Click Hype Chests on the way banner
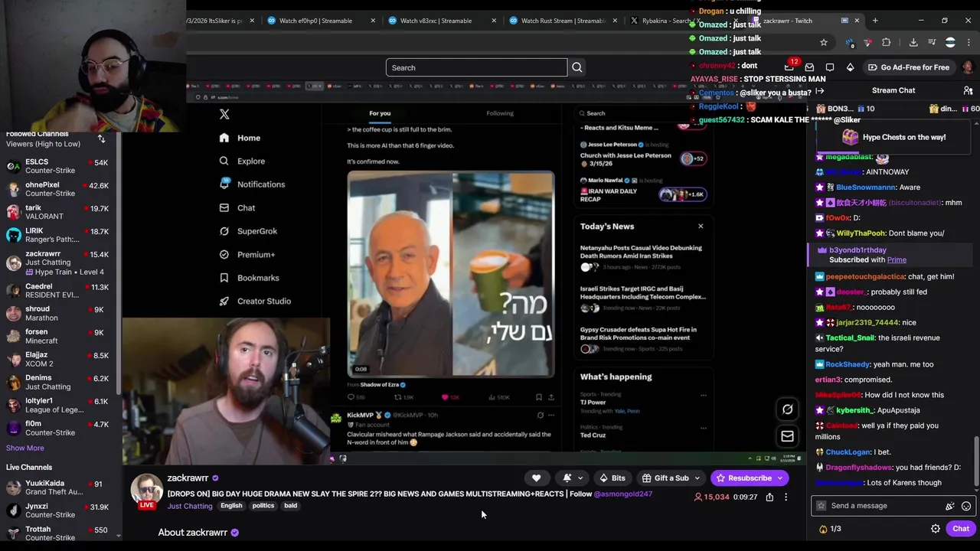 click(894, 138)
